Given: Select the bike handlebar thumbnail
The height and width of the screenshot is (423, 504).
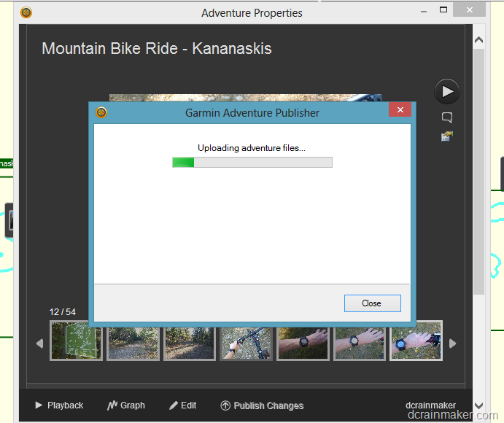Looking at the screenshot, I should [x=247, y=343].
